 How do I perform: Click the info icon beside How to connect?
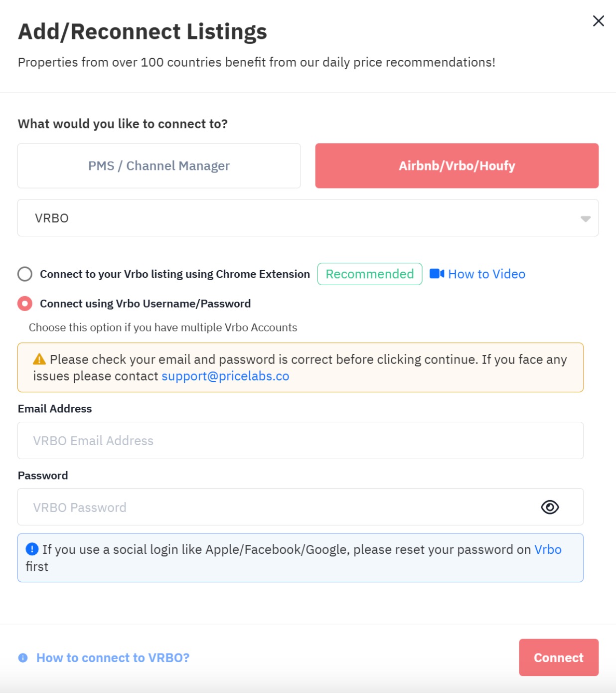pos(23,658)
